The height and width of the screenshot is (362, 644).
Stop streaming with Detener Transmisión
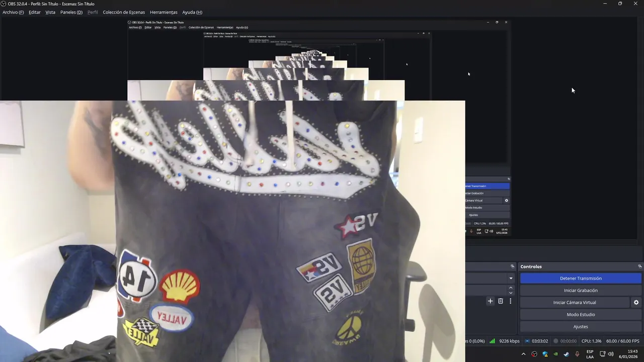(x=581, y=278)
